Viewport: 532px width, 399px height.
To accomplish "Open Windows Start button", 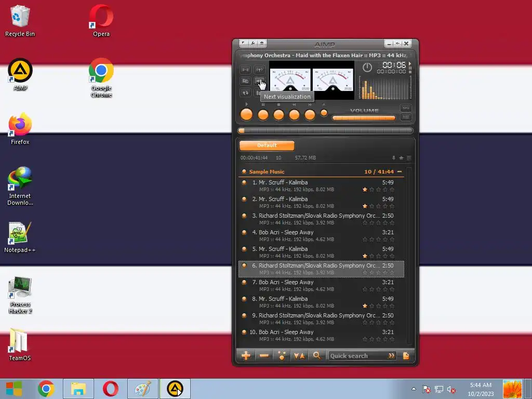I will (14, 389).
